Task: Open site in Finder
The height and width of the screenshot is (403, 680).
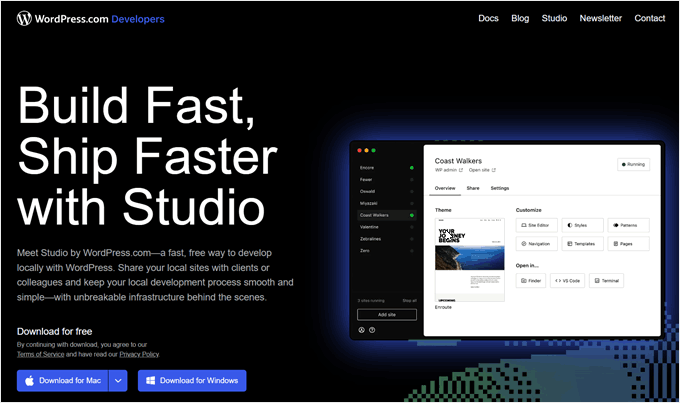Action: 531,281
